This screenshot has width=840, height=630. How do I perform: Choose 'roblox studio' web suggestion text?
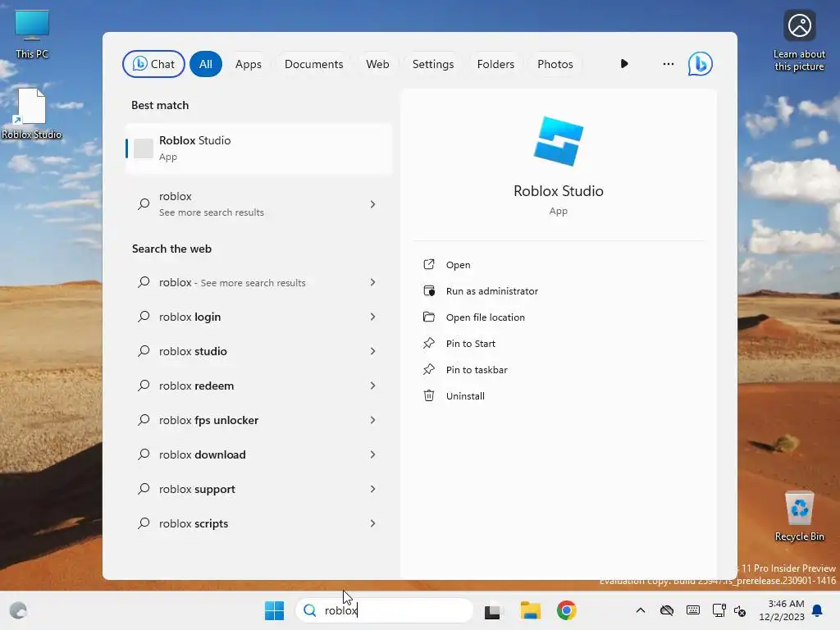(193, 351)
